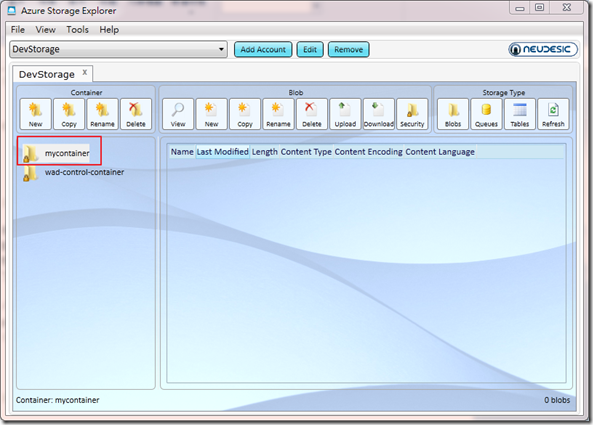Viewport: 593px width, 425px height.
Task: Open blob Security settings
Action: (412, 114)
